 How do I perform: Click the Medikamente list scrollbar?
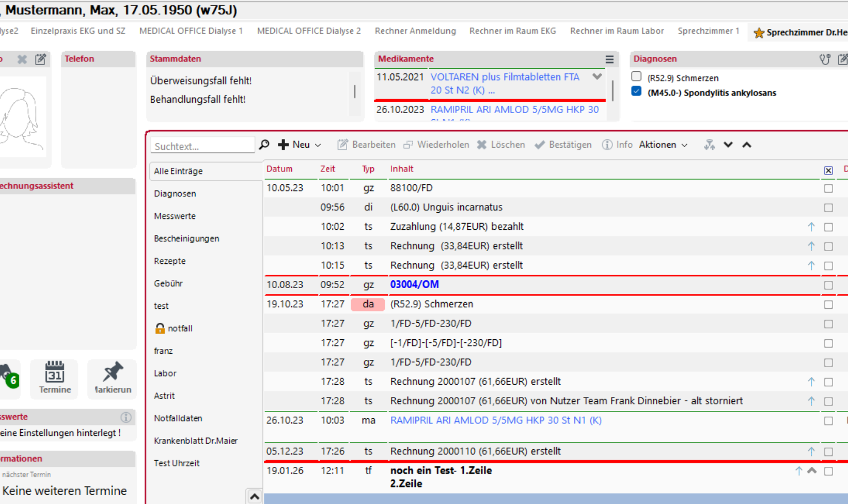point(613,91)
